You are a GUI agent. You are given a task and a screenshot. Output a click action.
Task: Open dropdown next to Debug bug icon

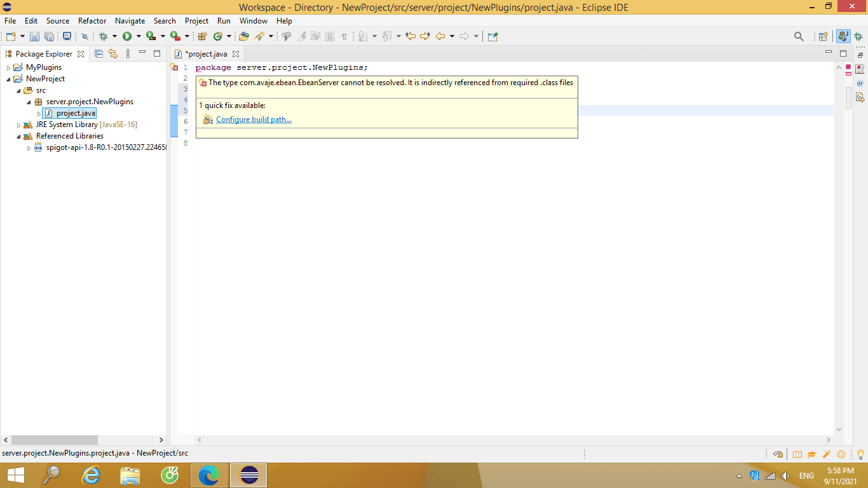(114, 36)
